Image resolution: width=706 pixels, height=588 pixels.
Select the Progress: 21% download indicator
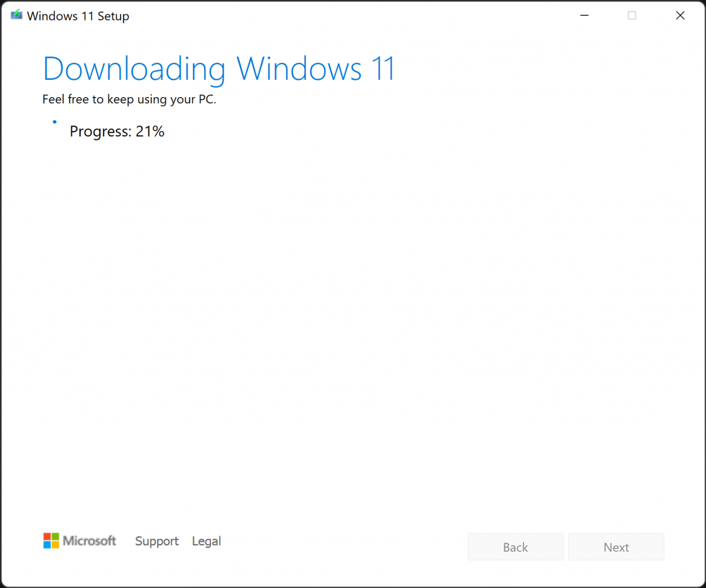tap(117, 131)
